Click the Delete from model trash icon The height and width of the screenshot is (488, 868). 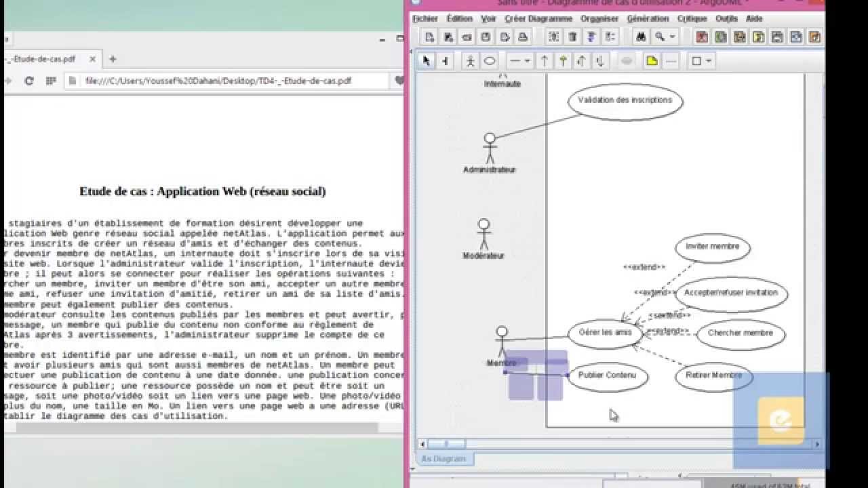click(x=573, y=37)
